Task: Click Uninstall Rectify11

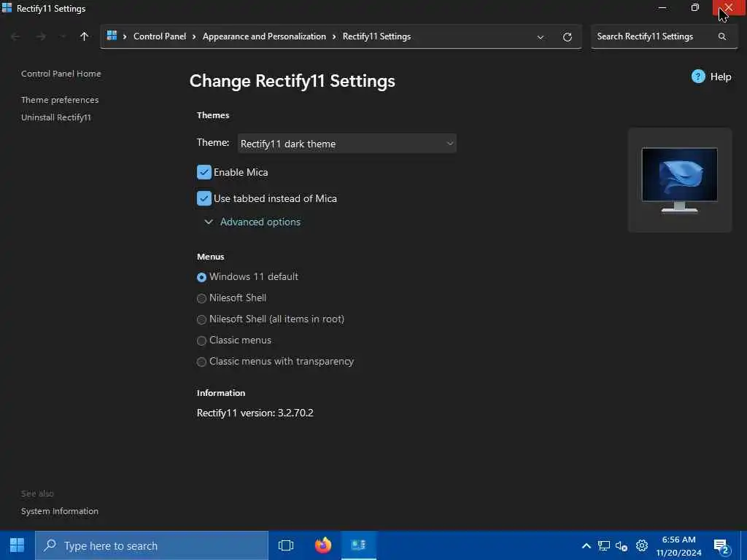Action: pyautogui.click(x=56, y=117)
